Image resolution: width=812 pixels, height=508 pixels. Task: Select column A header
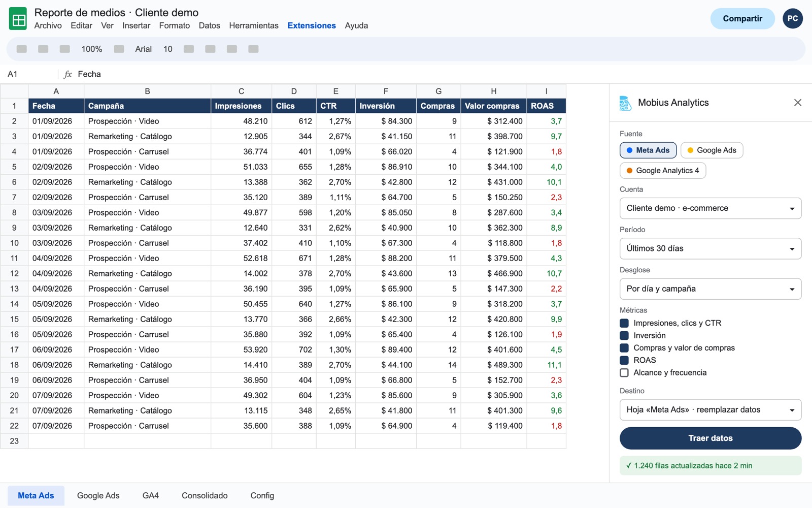56,91
